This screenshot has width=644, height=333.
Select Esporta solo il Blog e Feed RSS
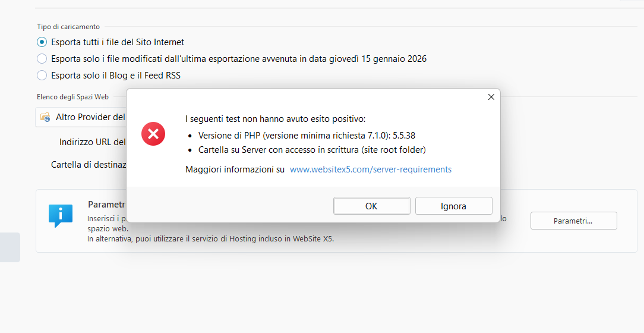42,76
